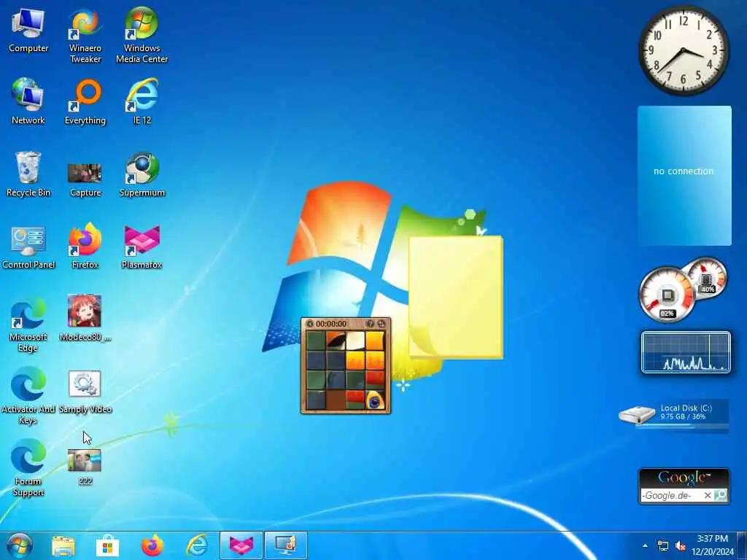The image size is (747, 560).
Task: Click the Google.de search input field
Action: click(x=672, y=496)
